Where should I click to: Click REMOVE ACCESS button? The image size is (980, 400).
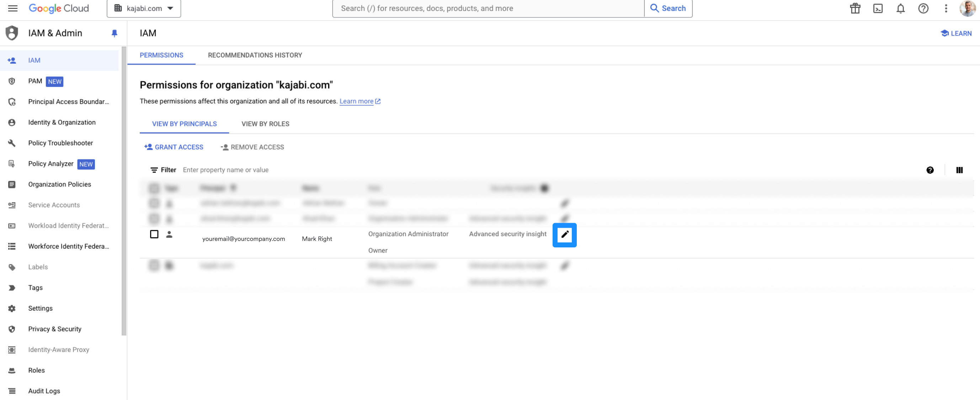(x=252, y=147)
